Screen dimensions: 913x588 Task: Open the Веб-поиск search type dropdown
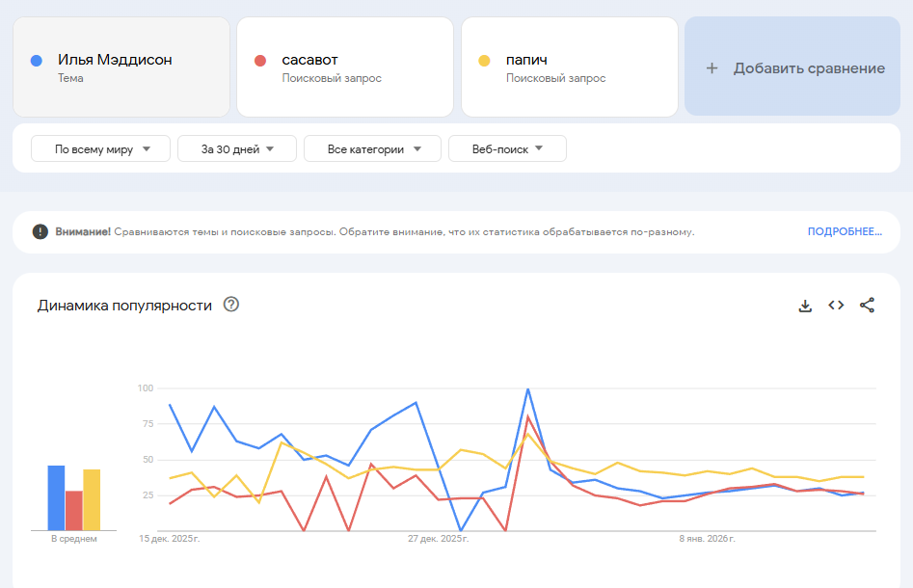click(x=507, y=149)
